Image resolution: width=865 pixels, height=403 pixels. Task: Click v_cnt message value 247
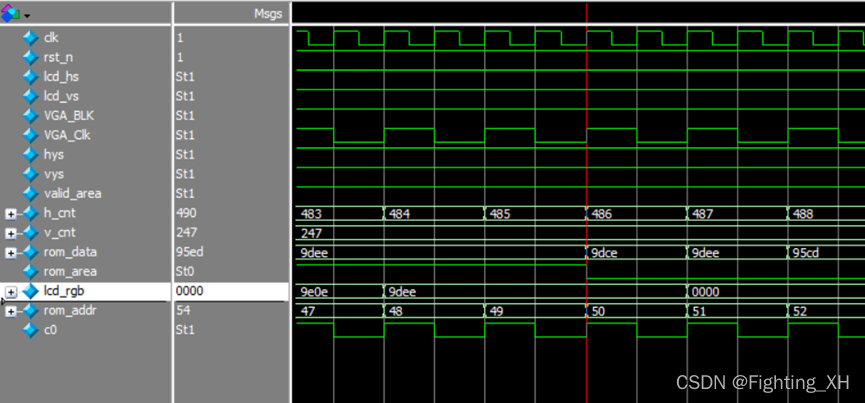187,233
